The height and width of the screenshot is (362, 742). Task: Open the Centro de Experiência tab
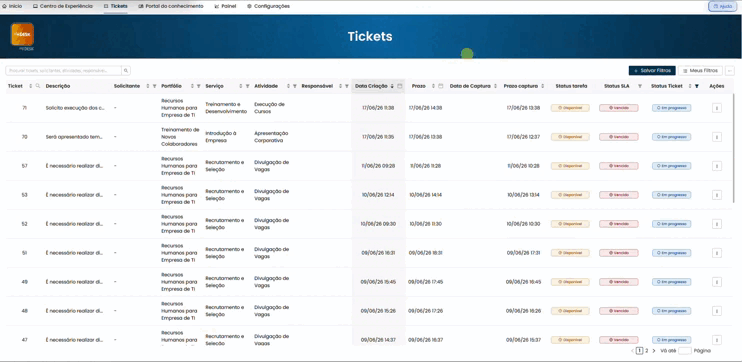(63, 6)
